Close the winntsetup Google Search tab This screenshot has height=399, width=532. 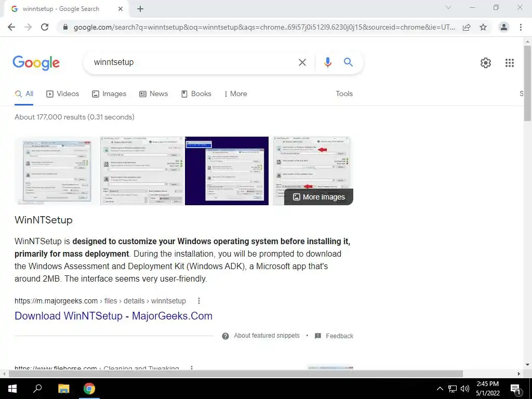click(x=121, y=9)
